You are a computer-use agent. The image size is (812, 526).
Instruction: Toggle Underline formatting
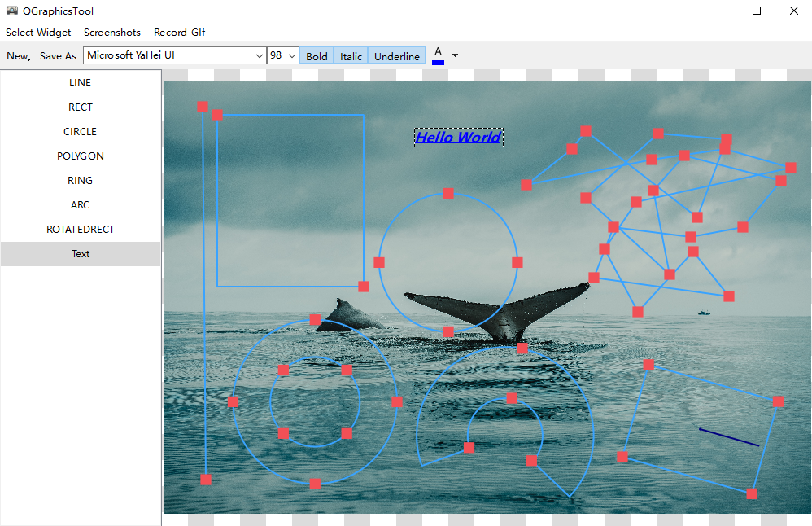[x=397, y=56]
